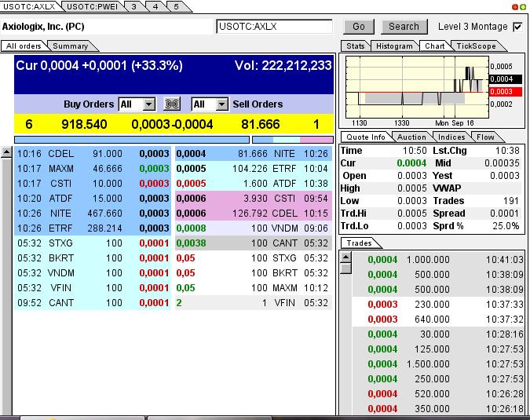Open the TickScope tab
Screen dimensions: 530x420
(477, 46)
